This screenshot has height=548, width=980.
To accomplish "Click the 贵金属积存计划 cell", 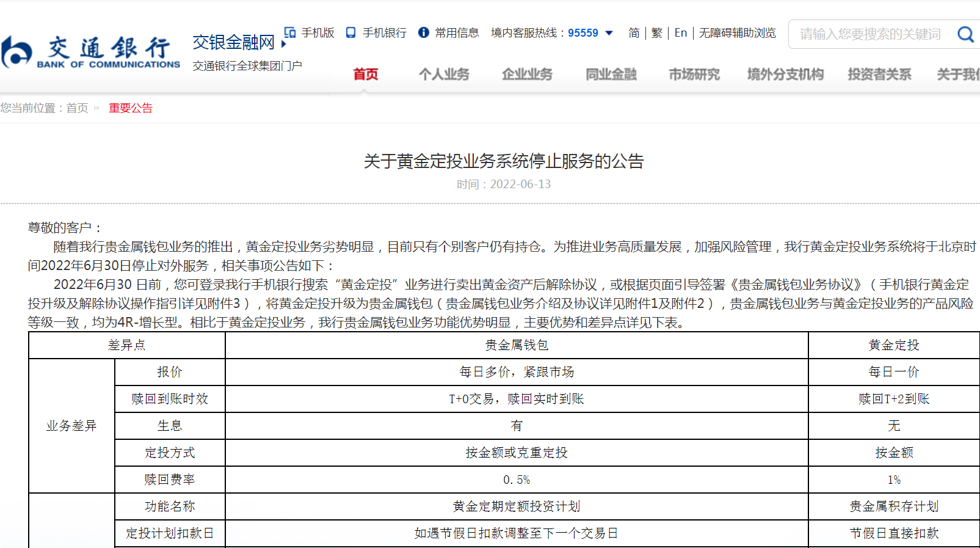I will click(x=894, y=506).
